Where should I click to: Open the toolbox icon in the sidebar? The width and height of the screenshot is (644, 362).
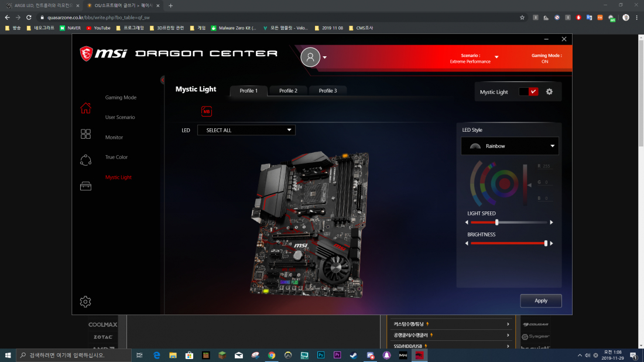coord(85,186)
